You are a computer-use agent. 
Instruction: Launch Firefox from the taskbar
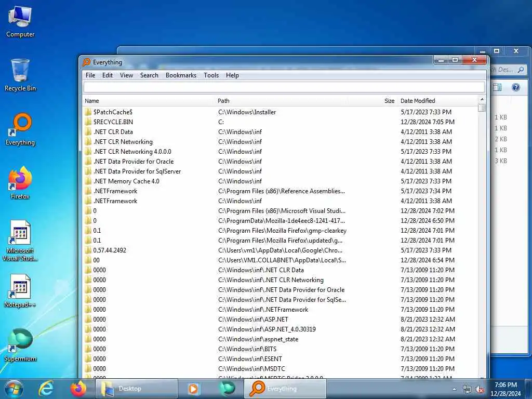tap(78, 389)
